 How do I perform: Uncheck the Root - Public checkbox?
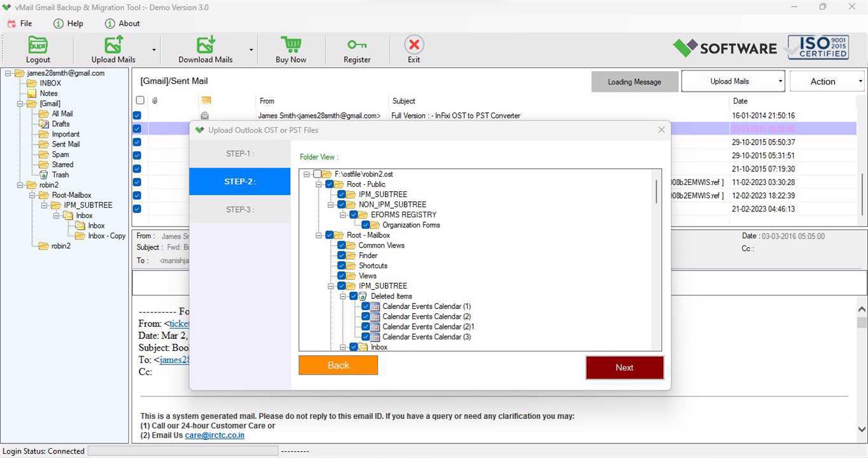pyautogui.click(x=329, y=184)
